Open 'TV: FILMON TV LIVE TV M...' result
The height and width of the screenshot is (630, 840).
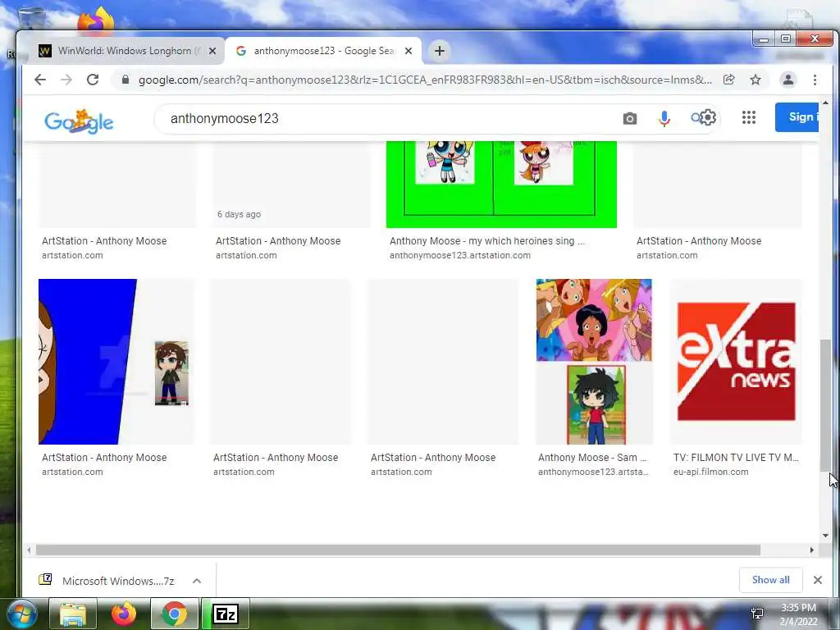pos(736,458)
